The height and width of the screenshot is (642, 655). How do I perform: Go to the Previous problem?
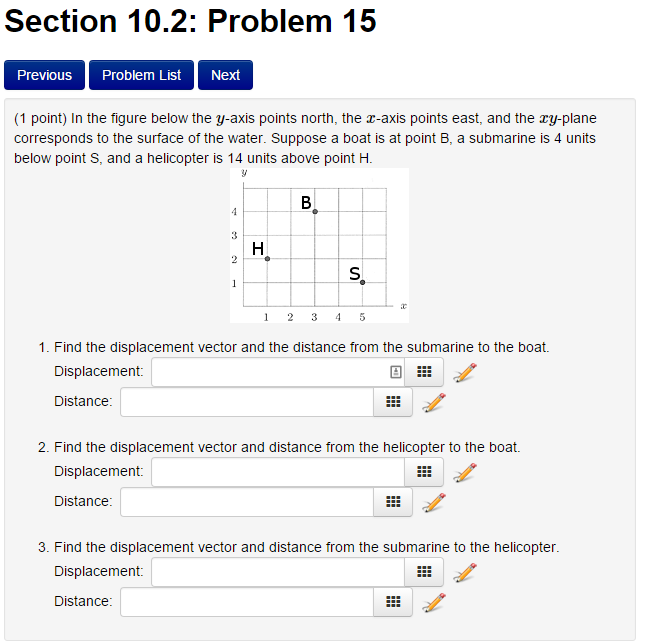click(44, 75)
